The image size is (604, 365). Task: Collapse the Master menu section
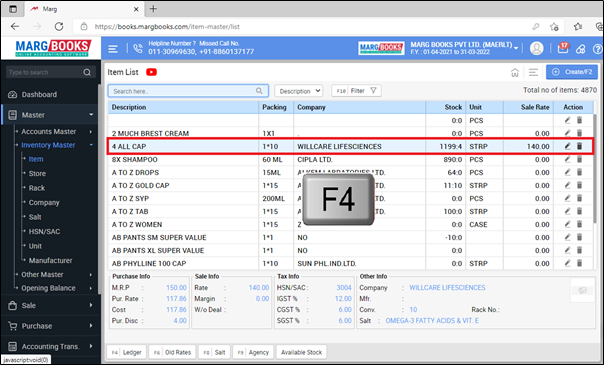click(x=50, y=115)
